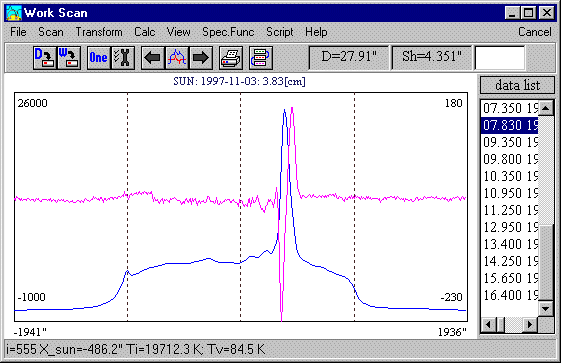Image resolution: width=561 pixels, height=363 pixels.
Task: Select the 09.350 entry in data list
Action: pyautogui.click(x=509, y=142)
